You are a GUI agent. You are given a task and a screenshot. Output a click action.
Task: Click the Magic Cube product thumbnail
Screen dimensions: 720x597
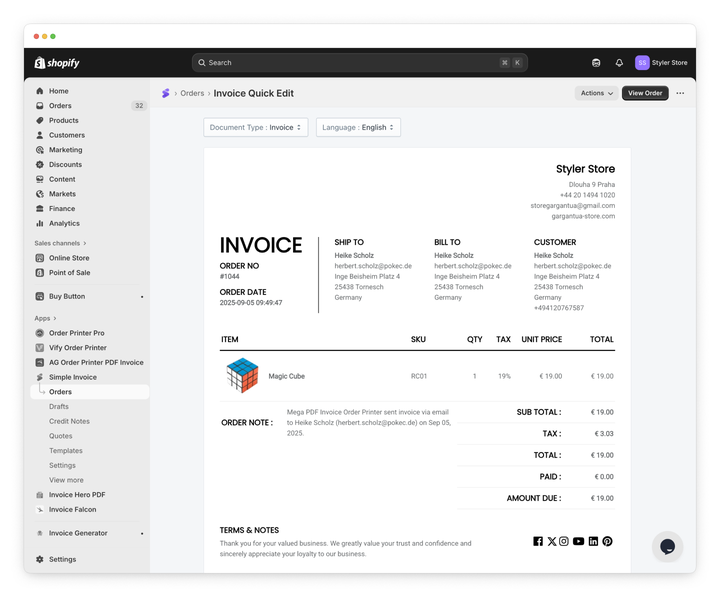pyautogui.click(x=242, y=375)
